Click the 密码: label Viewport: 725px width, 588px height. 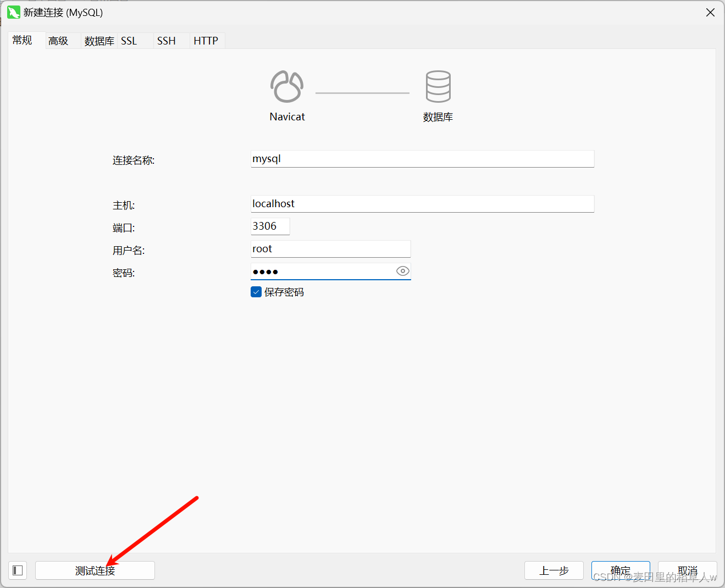[124, 273]
